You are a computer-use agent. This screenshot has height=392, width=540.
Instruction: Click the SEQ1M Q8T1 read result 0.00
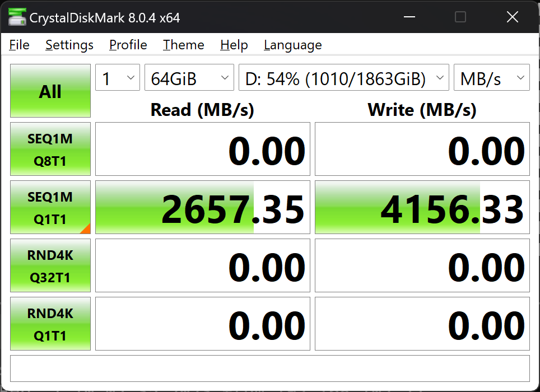point(203,149)
